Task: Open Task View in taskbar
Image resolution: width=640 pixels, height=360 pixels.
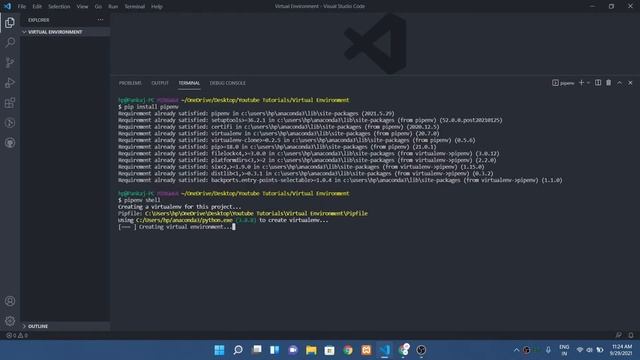Action: (x=257, y=350)
